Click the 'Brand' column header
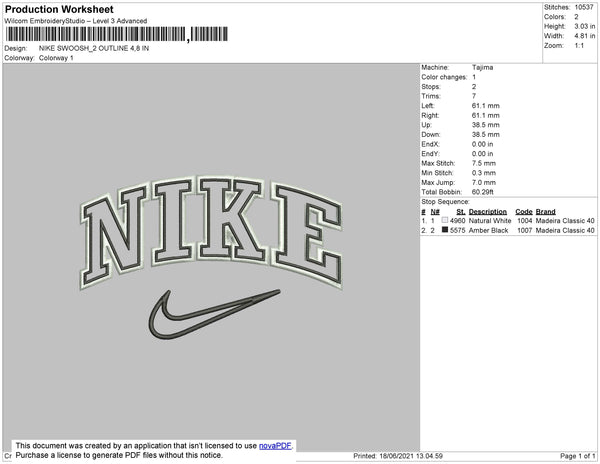Viewport: 600px width, 464px height. 545,212
